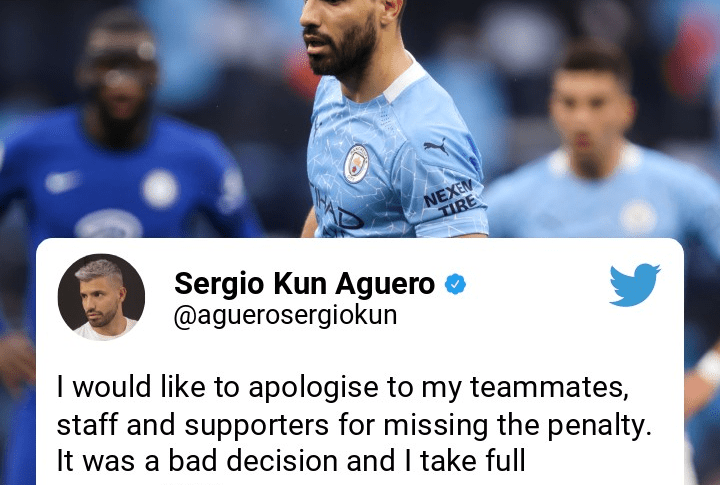The height and width of the screenshot is (485, 720).
Task: Click the Manchester City crest on the shirt
Action: pos(356,164)
